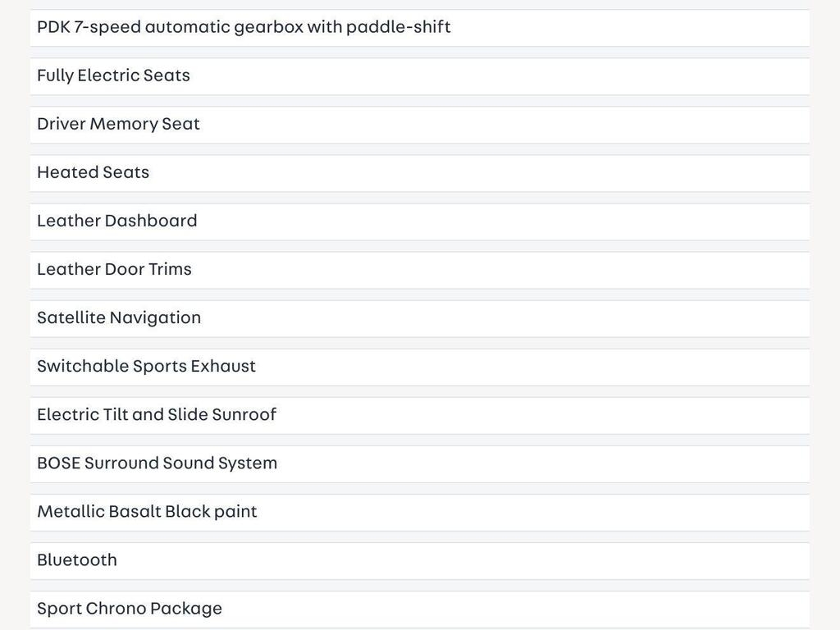Select the Satellite Navigation row
Viewport: 840px width, 630px height.
tap(419, 319)
